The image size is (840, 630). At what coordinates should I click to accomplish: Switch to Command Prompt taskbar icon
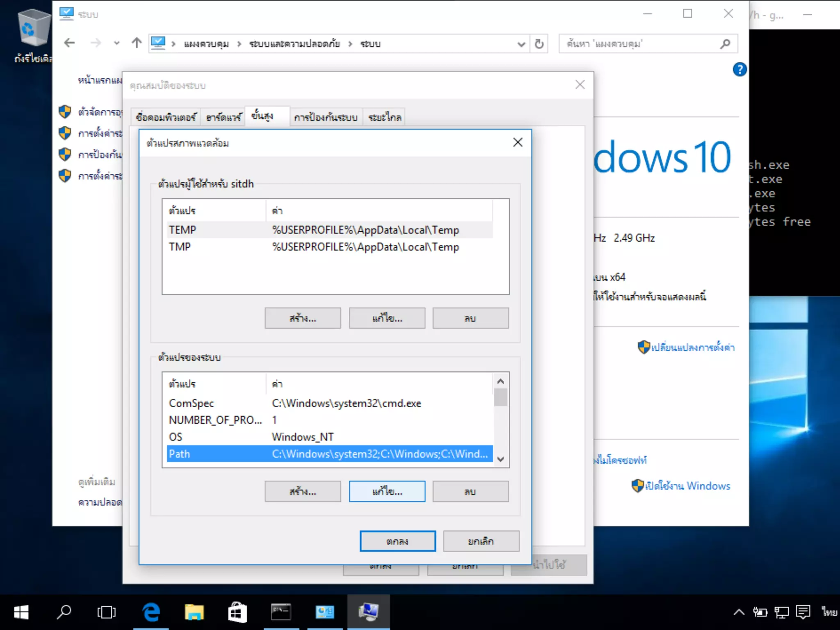[x=281, y=612]
